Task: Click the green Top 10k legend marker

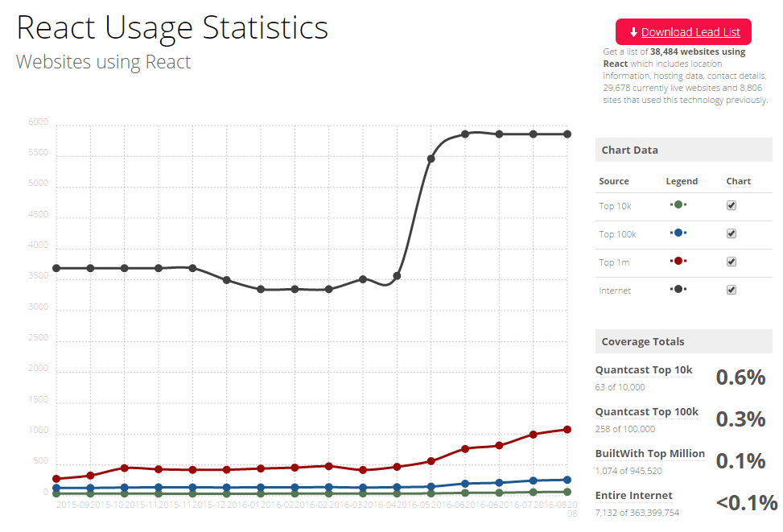Action: [678, 205]
